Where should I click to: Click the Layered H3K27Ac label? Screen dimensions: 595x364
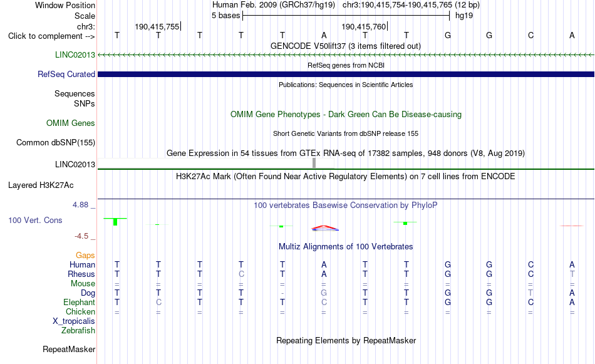click(x=41, y=185)
